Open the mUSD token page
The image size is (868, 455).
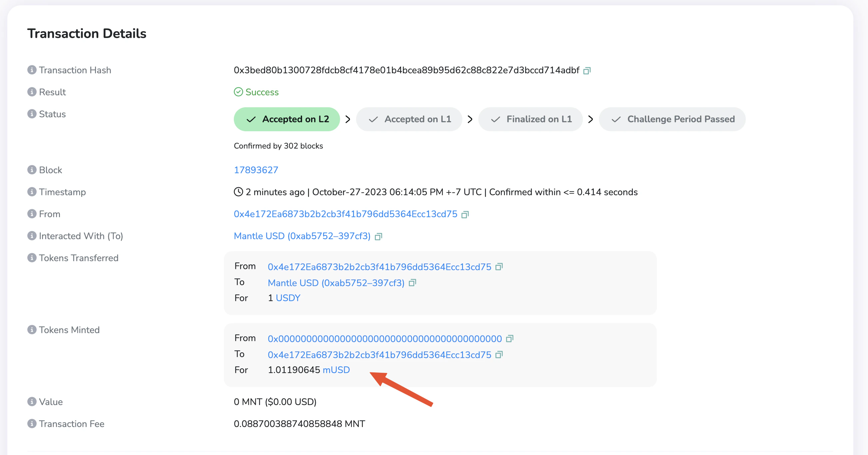[x=336, y=370]
